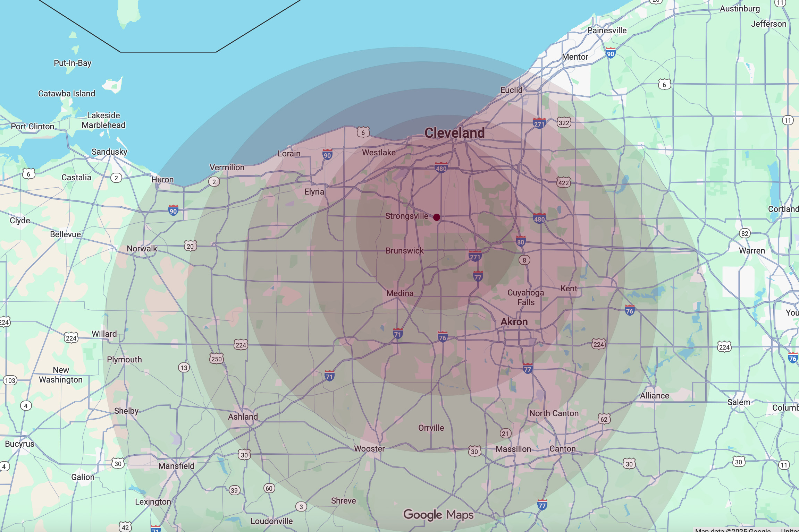Click the dark red center marker dot
The image size is (799, 532).
pos(437,217)
